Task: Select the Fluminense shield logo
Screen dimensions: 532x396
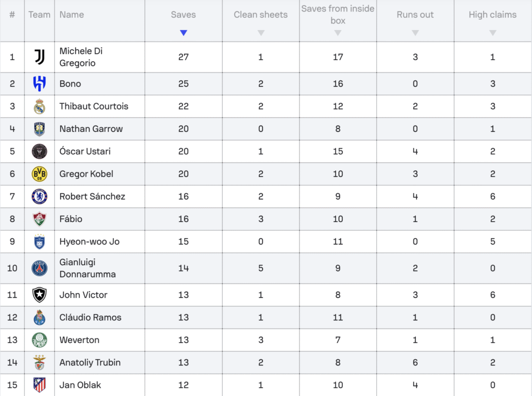Action: (x=39, y=219)
